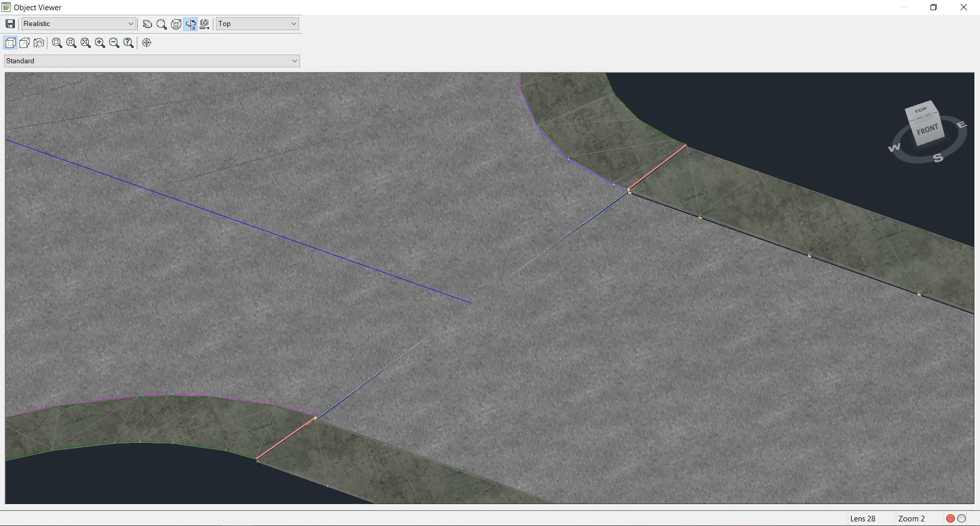Select the Pan tool in the toolbar
The height and width of the screenshot is (526, 980).
[x=147, y=24]
